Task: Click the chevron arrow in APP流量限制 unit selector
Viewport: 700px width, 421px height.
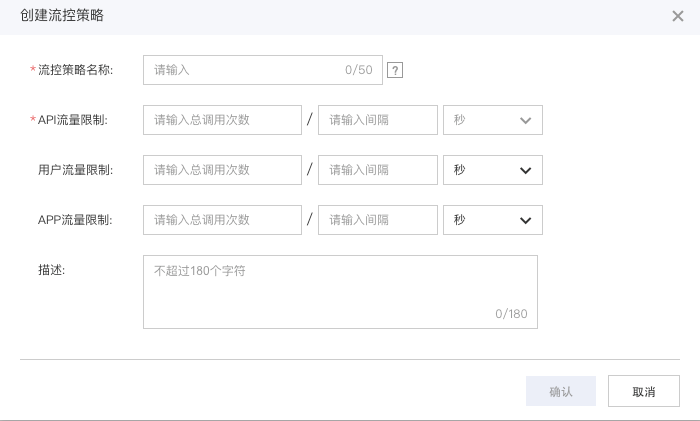Action: [525, 221]
